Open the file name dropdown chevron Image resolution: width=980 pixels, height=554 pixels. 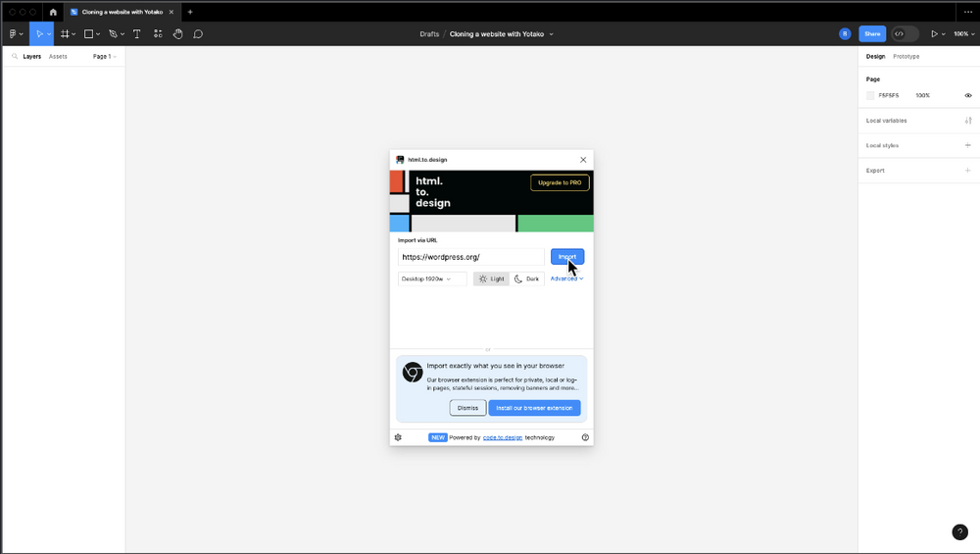pos(551,33)
